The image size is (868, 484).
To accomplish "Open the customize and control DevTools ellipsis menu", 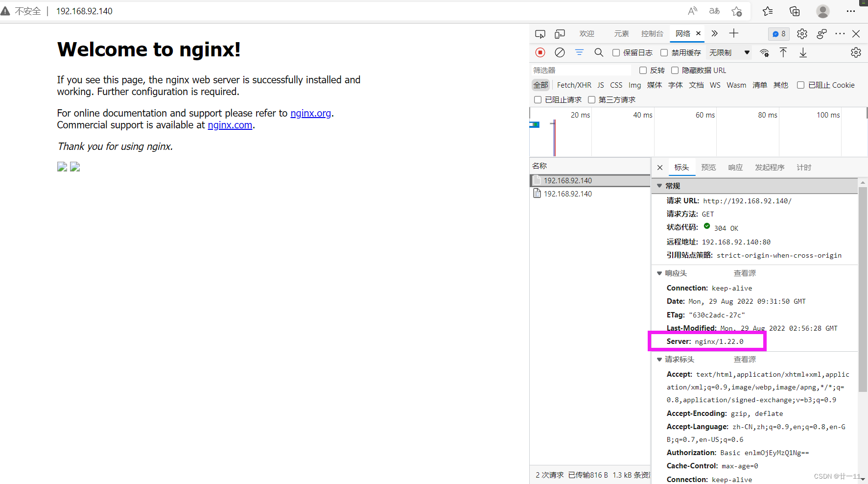I will pyautogui.click(x=840, y=34).
